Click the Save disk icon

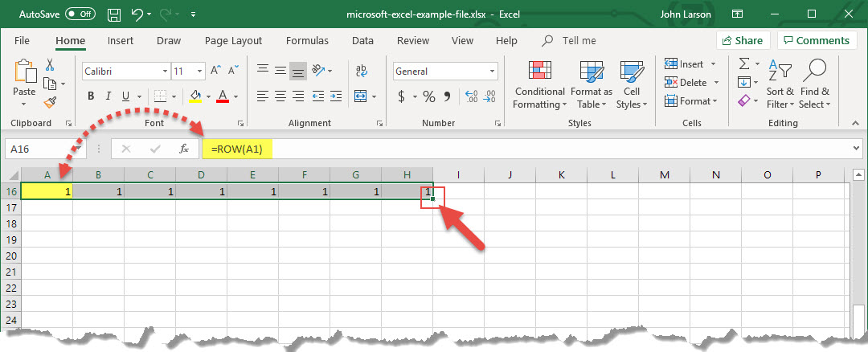click(114, 14)
